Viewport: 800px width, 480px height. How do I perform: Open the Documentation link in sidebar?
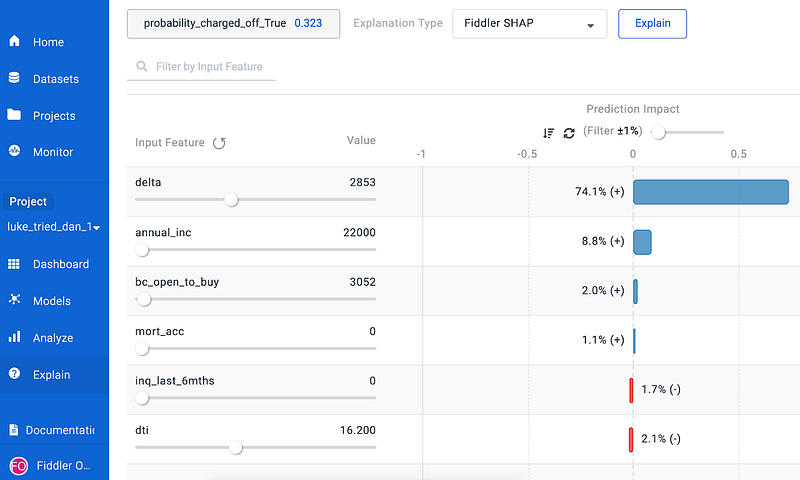pos(54,430)
